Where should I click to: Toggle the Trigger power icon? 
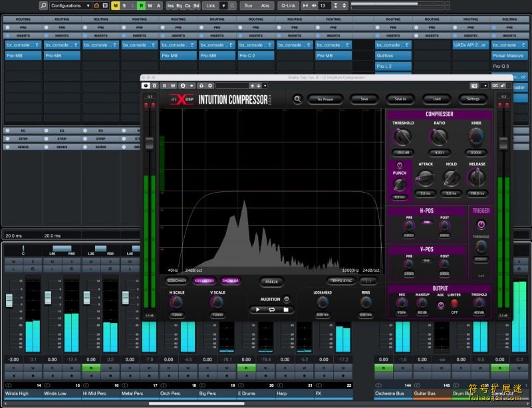click(x=481, y=224)
